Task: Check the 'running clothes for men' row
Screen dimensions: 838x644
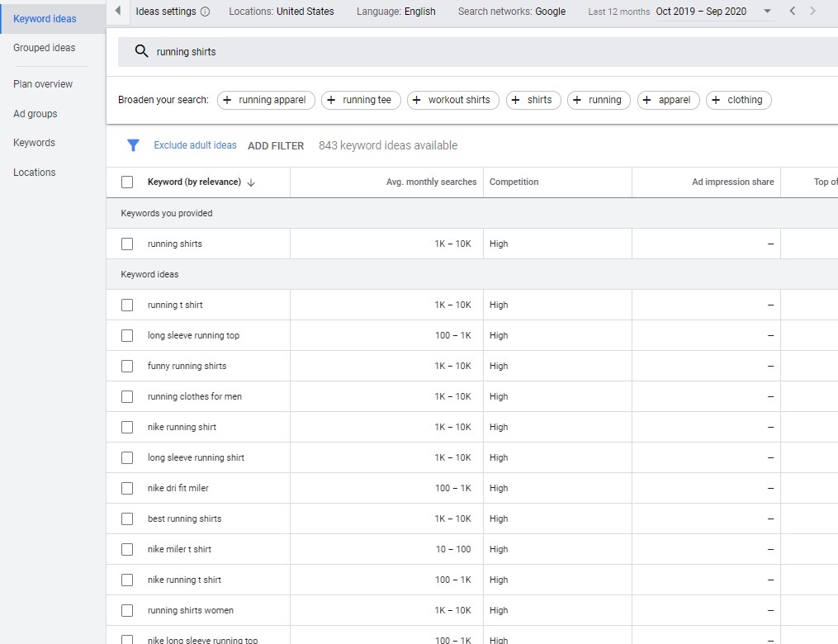Action: (x=127, y=396)
